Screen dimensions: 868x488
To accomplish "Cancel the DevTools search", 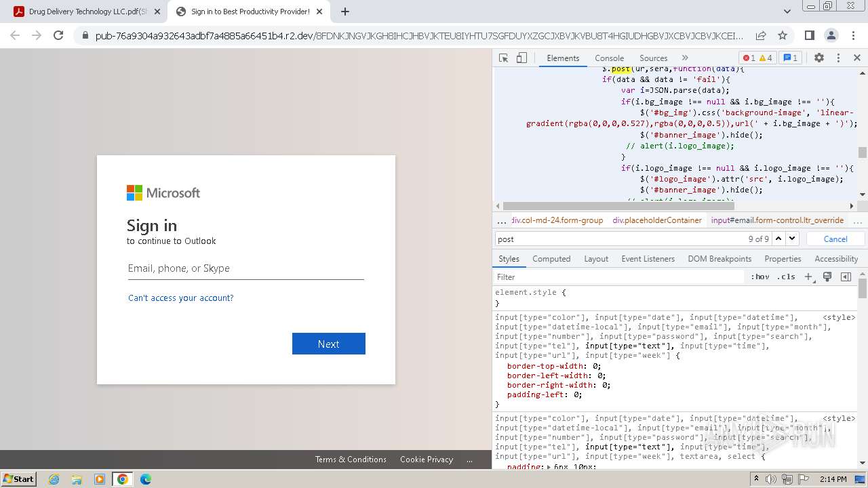I will click(x=835, y=239).
